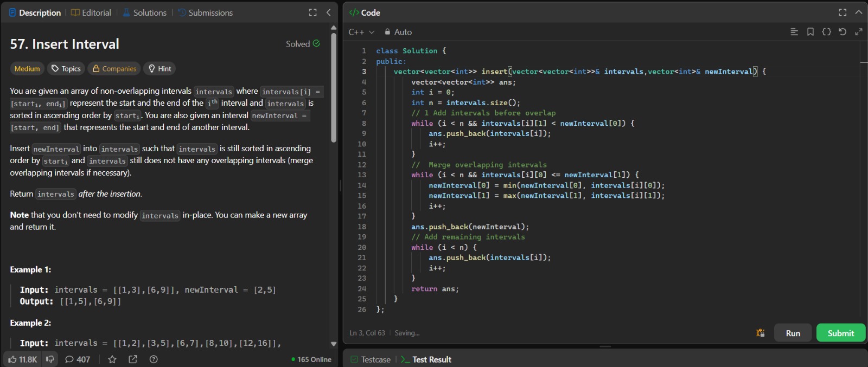Open the 407 comments icon
868x367 pixels.
(78, 359)
